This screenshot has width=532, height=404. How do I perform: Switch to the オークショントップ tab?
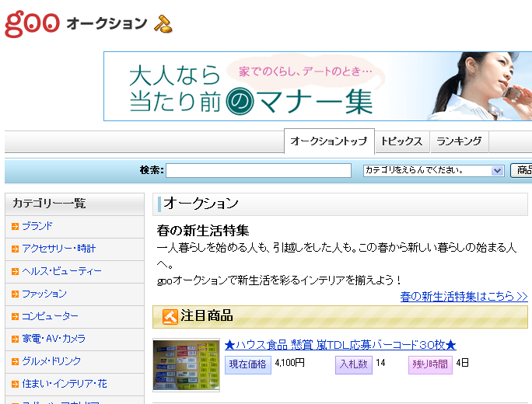pos(329,141)
